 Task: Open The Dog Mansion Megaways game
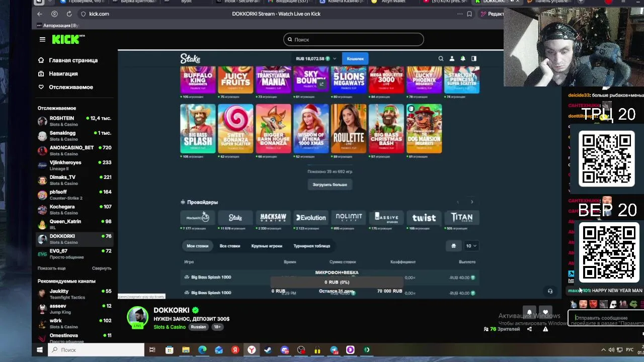click(x=424, y=128)
